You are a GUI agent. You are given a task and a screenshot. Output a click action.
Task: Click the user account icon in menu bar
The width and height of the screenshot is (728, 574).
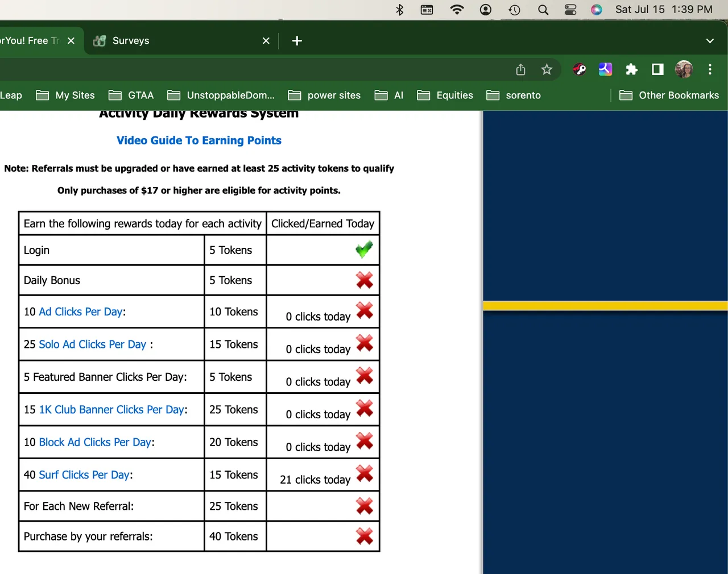486,10
